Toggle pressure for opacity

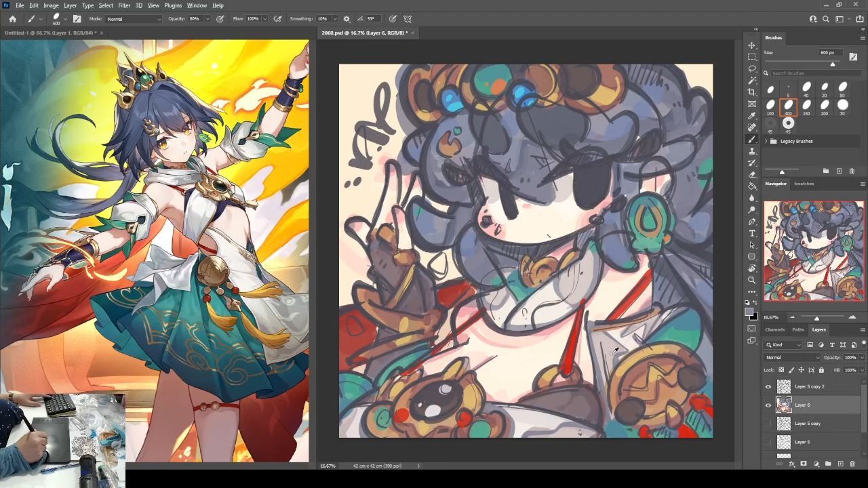(220, 19)
